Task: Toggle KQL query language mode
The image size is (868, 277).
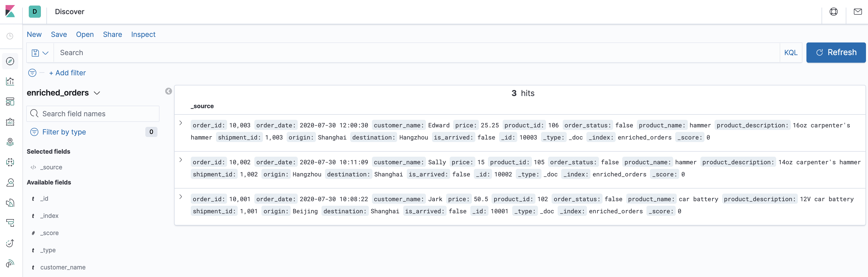Action: pyautogui.click(x=791, y=53)
